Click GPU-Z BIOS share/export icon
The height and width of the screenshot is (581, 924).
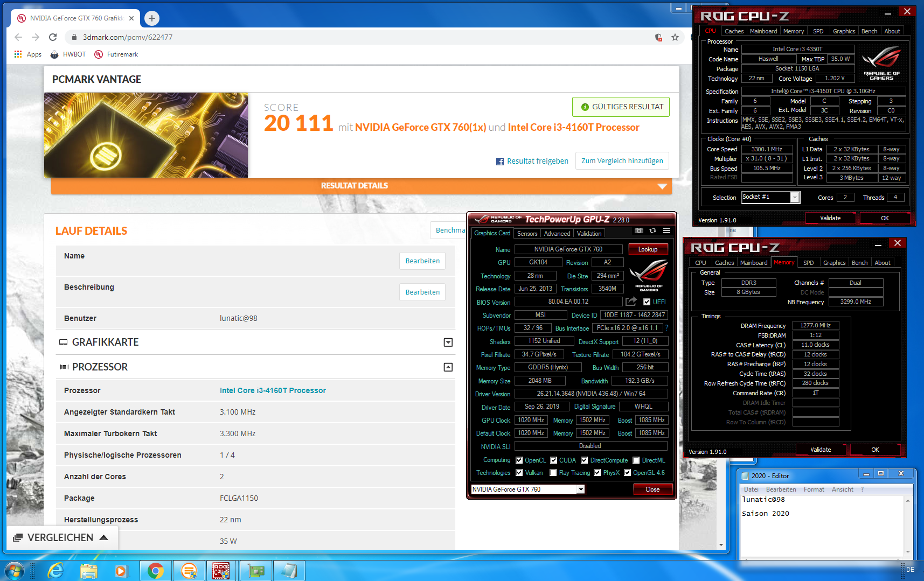coord(631,302)
